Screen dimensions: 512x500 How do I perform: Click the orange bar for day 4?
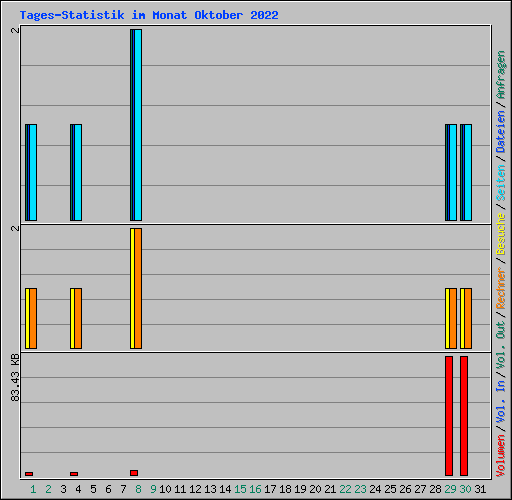click(78, 319)
